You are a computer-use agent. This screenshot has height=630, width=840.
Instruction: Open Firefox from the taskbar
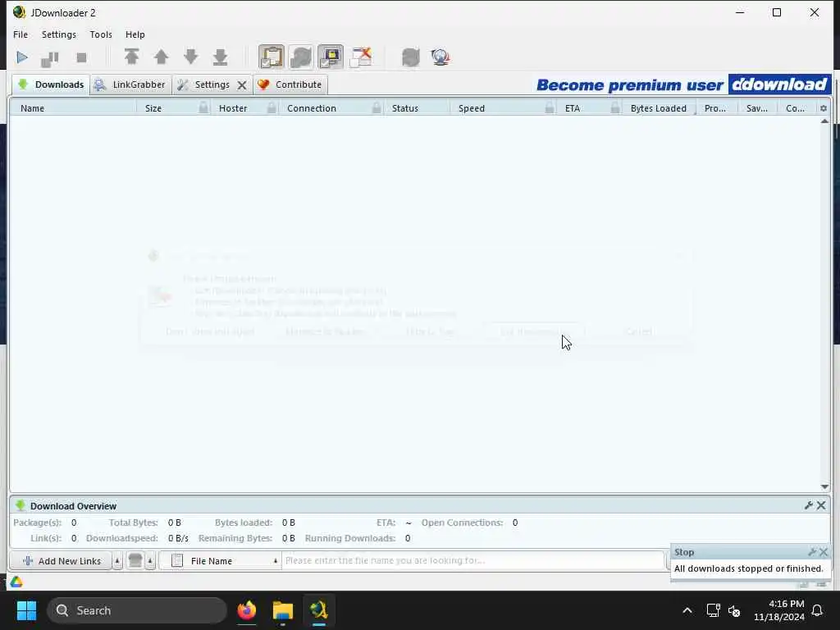point(246,610)
